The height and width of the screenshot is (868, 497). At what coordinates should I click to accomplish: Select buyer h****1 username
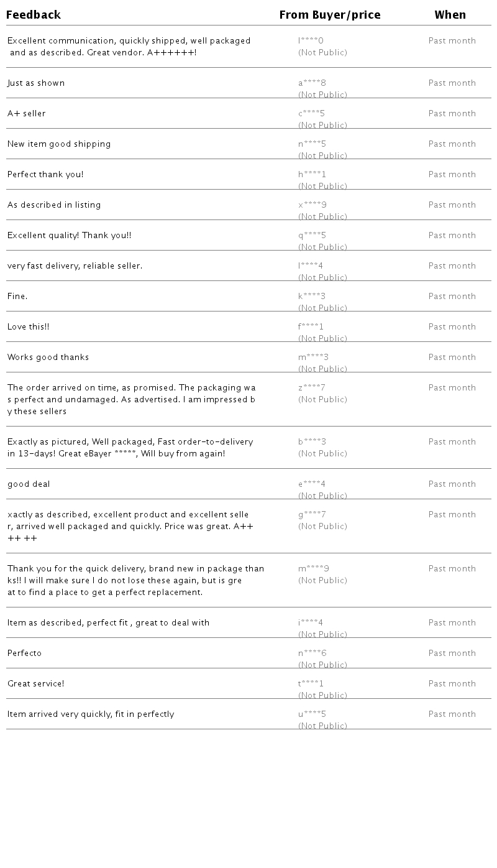click(312, 175)
